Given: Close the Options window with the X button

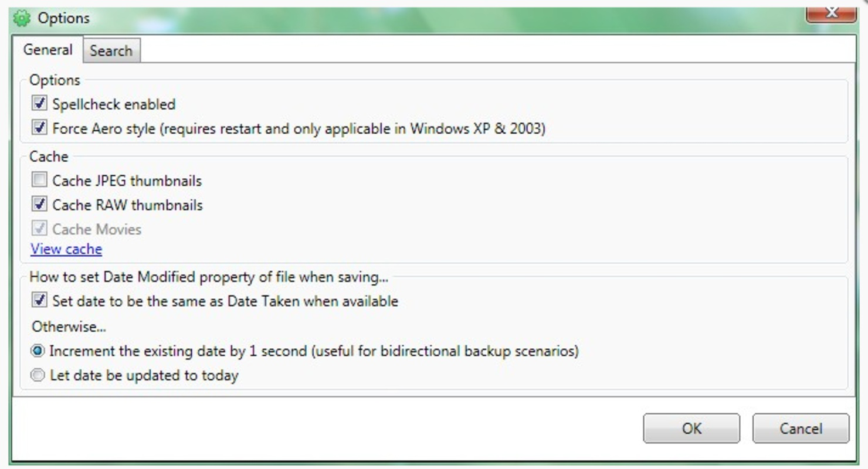Looking at the screenshot, I should click(x=831, y=12).
